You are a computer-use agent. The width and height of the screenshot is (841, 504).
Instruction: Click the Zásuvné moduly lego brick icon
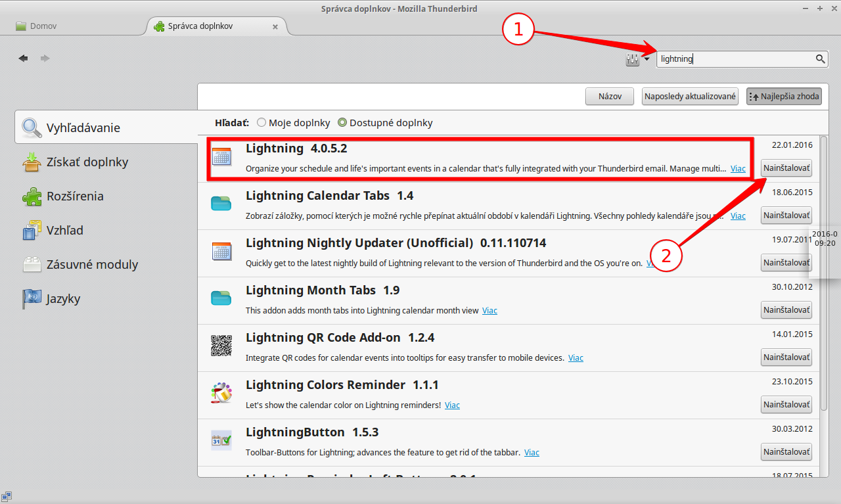(32, 265)
